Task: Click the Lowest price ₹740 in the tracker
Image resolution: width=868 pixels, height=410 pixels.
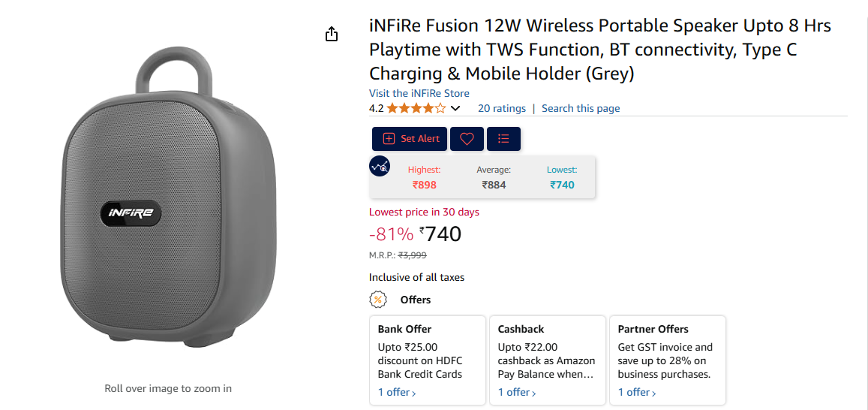Action: (562, 185)
